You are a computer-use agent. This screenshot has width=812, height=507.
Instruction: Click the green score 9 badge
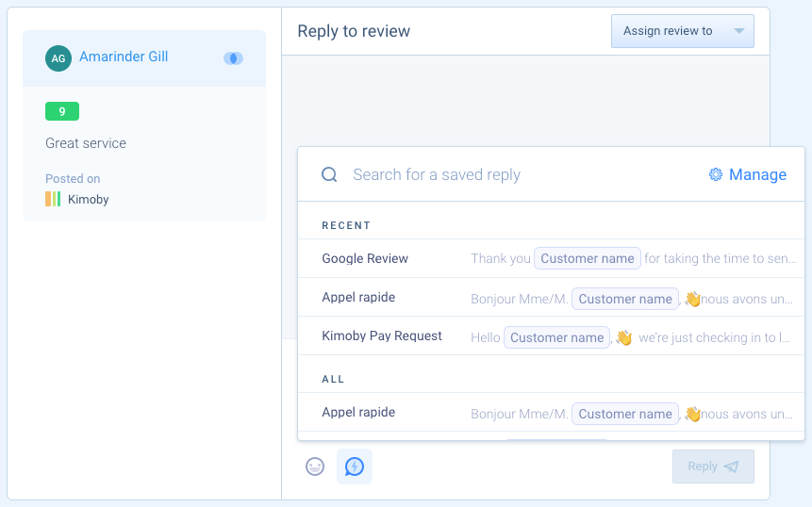62,111
